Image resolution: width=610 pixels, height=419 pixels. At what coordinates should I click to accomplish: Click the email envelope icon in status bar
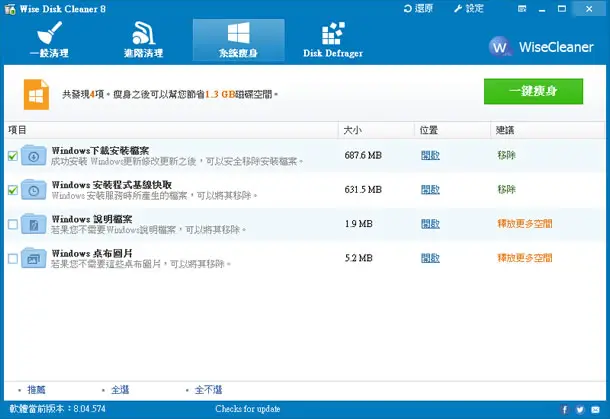tap(596, 409)
